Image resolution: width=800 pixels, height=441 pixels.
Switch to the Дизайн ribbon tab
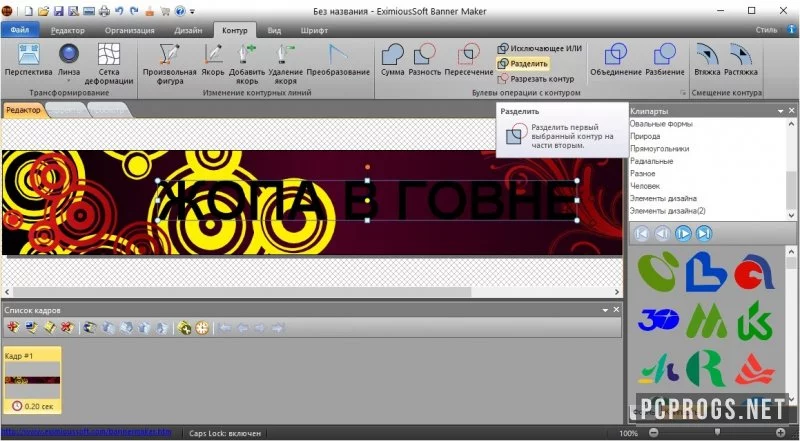(188, 31)
